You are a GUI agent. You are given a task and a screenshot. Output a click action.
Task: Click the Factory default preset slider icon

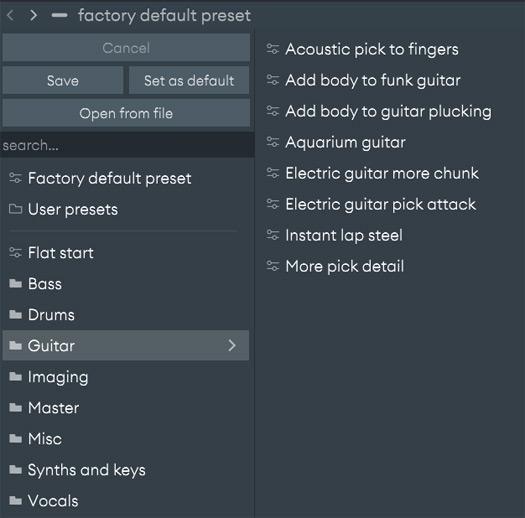[x=15, y=178]
